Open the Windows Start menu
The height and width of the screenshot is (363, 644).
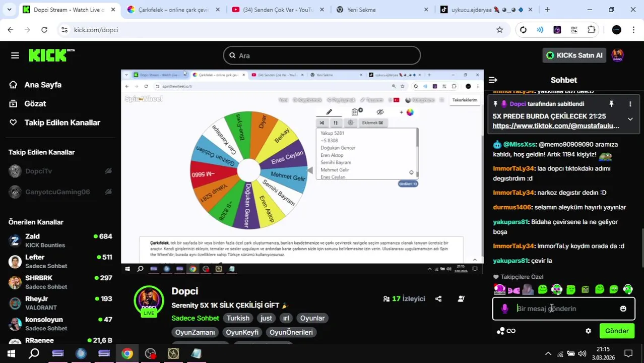[11, 354]
